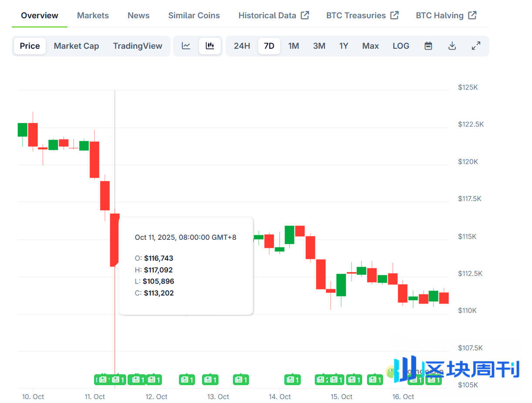Toggle LOG scale on chart
This screenshot has width=532, height=403.
[x=401, y=46]
